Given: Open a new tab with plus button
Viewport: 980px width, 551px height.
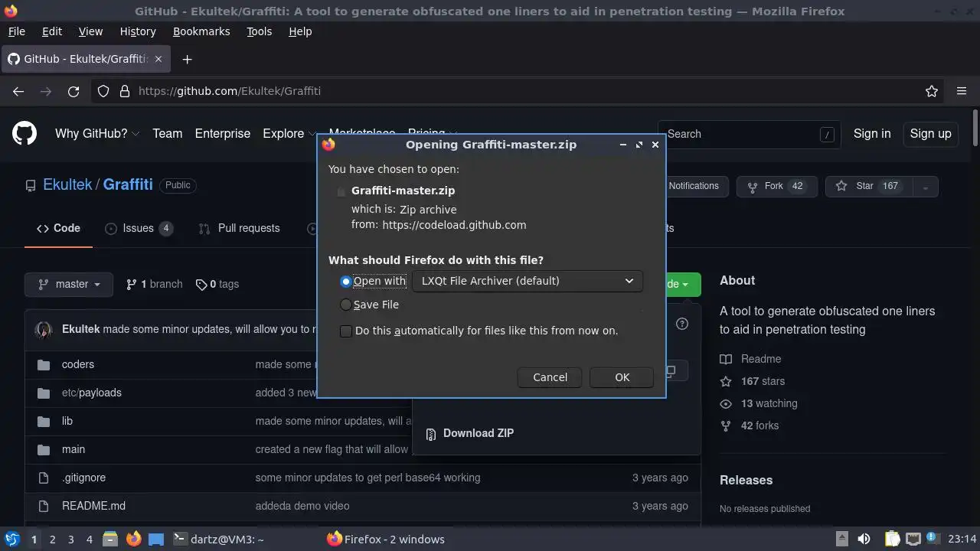Looking at the screenshot, I should click(187, 59).
